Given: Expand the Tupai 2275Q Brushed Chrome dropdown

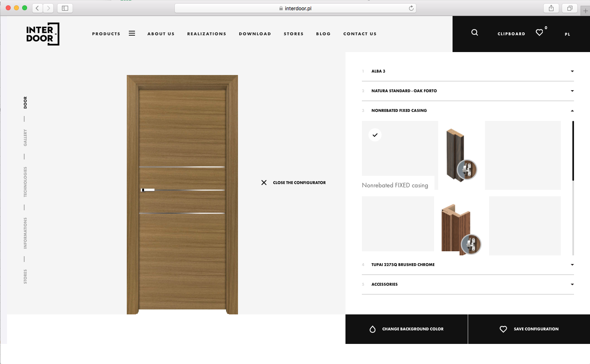Looking at the screenshot, I should coord(468,265).
